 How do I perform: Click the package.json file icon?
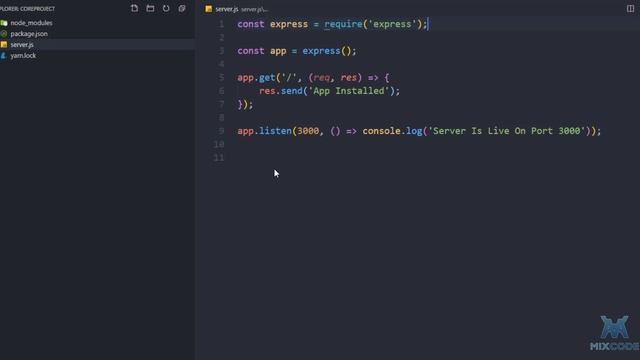pos(4,34)
